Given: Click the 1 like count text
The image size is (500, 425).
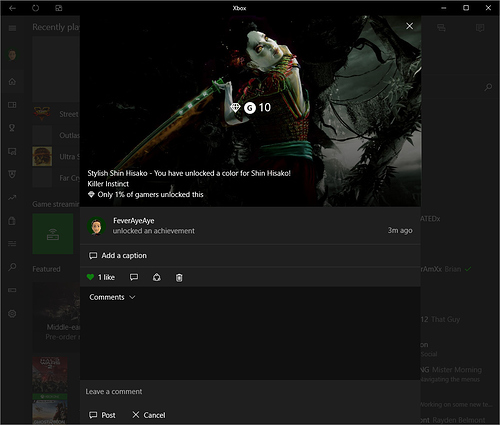Looking at the screenshot, I should (106, 277).
